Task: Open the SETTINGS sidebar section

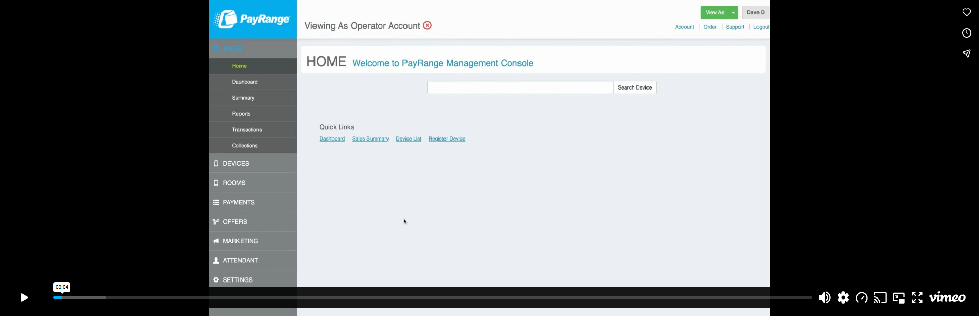Action: [x=253, y=280]
